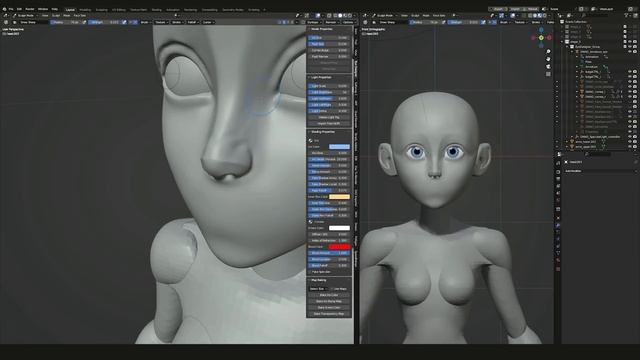The width and height of the screenshot is (640, 360).
Task: Select Scene Collection in the outliner
Action: coord(576,22)
